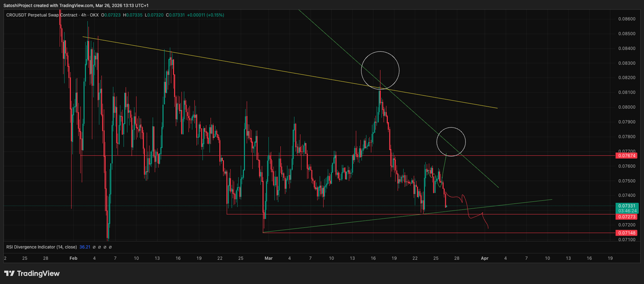Click the red 0.07273 price label

626,216
